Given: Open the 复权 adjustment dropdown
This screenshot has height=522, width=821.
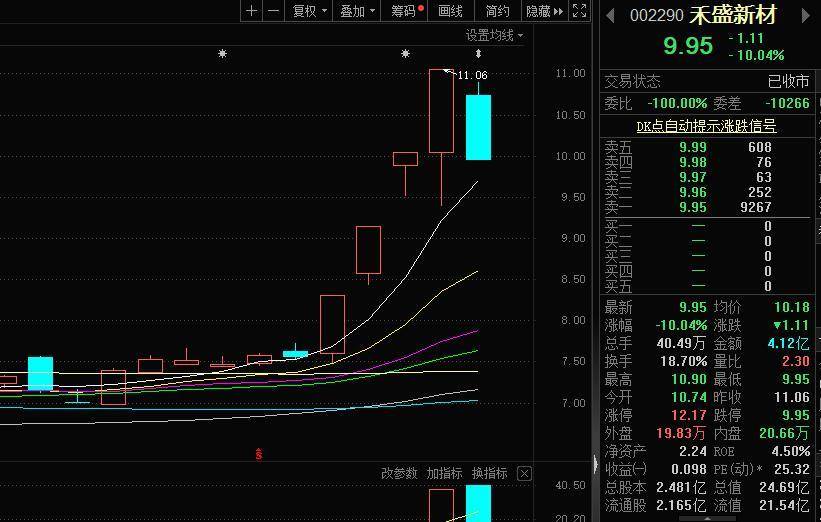Looking at the screenshot, I should (x=308, y=11).
